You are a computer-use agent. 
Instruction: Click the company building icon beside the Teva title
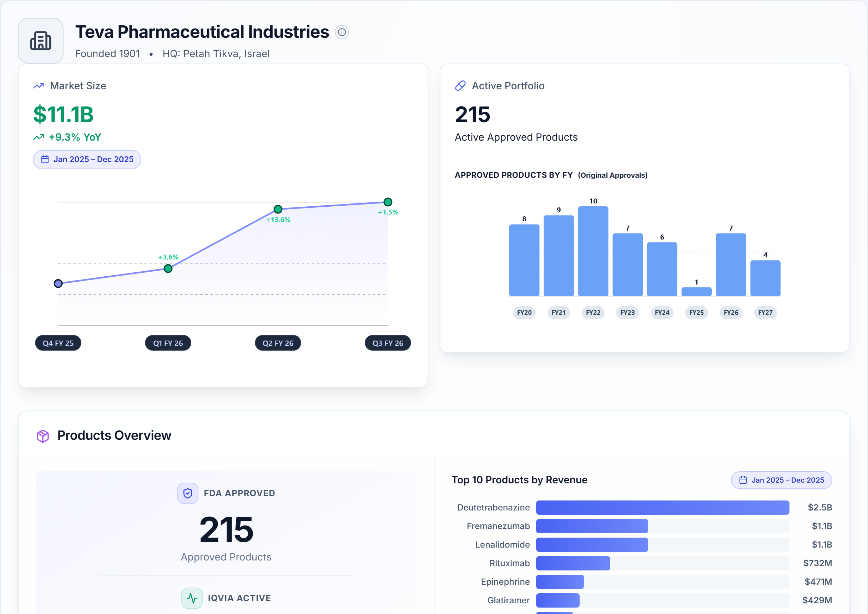point(41,41)
